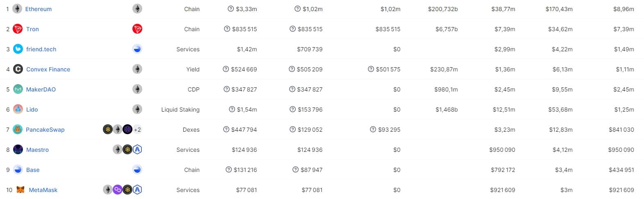The width and height of the screenshot is (644, 199).
Task: Click the help icon beside $501 575
Action: (x=371, y=69)
